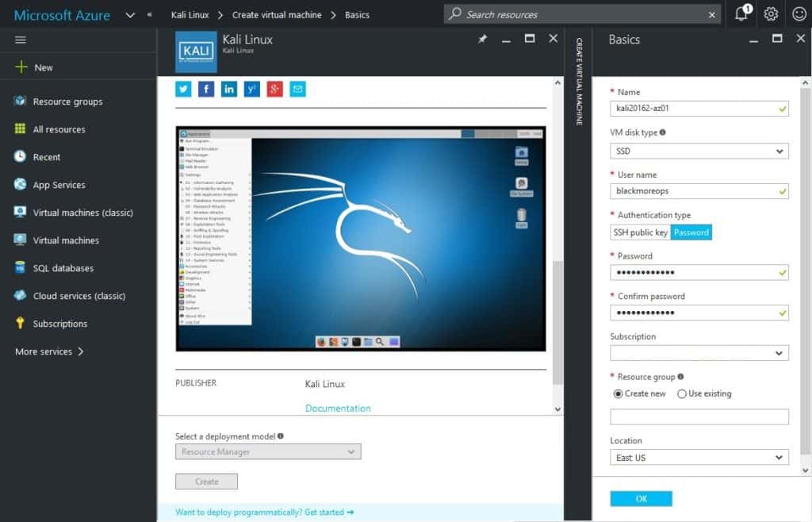This screenshot has height=522, width=812.
Task: Clear the Search resources box
Action: pos(712,15)
